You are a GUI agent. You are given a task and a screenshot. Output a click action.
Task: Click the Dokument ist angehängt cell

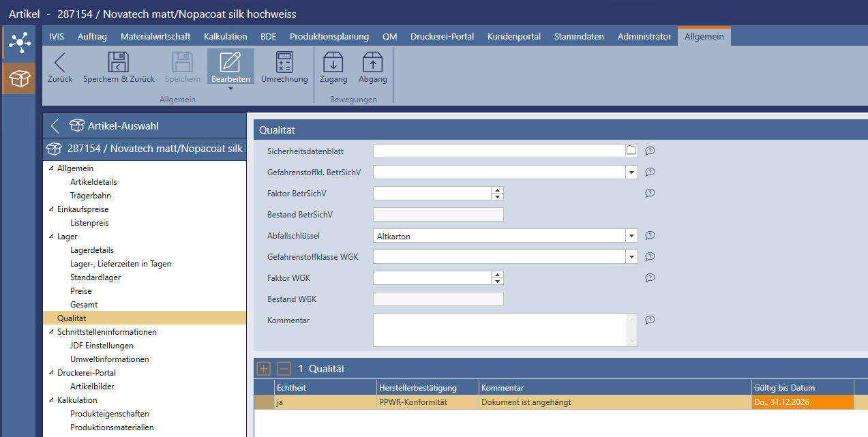(615, 402)
